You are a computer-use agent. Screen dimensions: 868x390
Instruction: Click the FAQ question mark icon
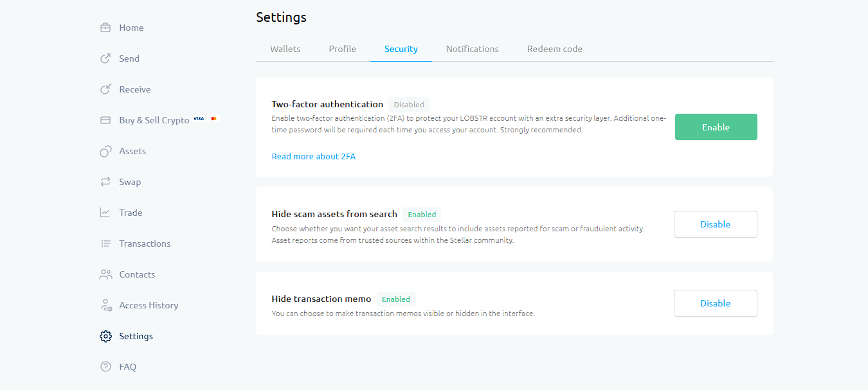[105, 367]
